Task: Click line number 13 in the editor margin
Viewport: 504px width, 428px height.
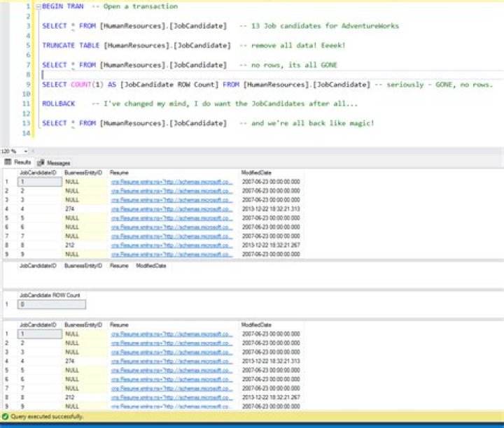Action: [26, 123]
